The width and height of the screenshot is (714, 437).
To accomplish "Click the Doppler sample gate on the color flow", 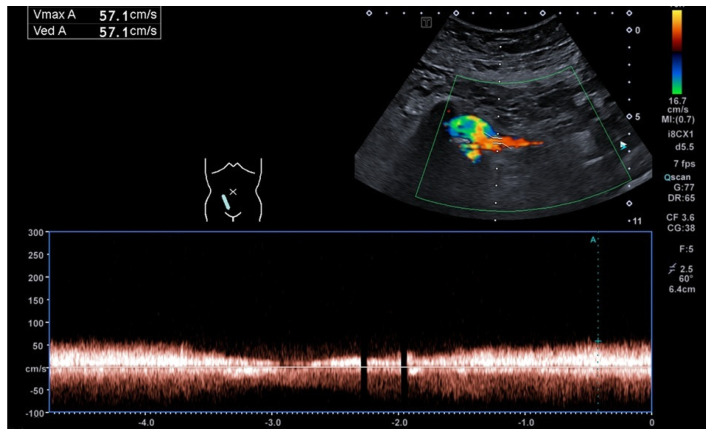I will [500, 141].
